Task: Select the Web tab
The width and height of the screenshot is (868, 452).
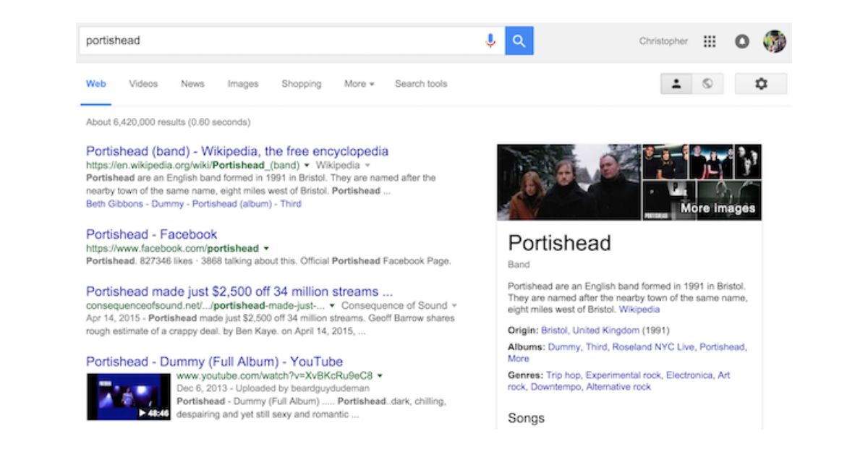Action: pos(96,84)
